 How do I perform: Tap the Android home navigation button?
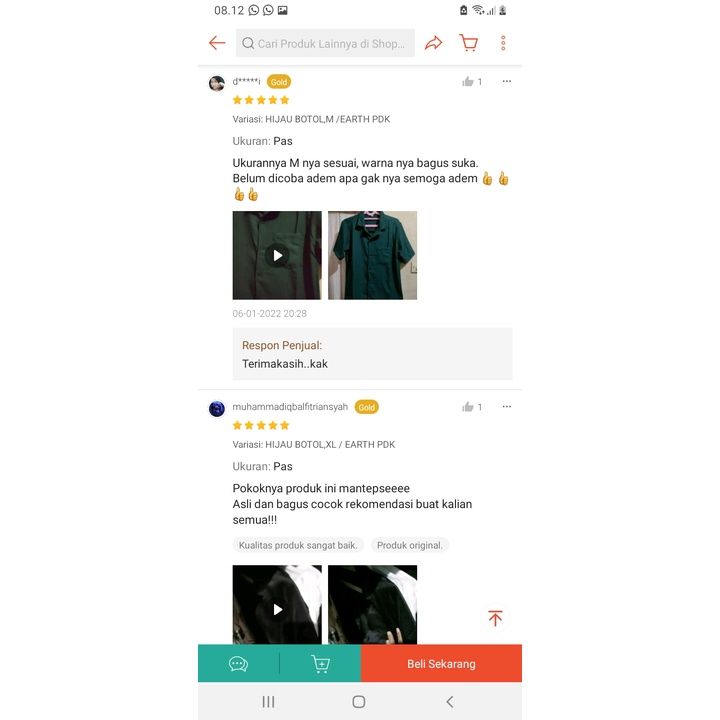359,702
